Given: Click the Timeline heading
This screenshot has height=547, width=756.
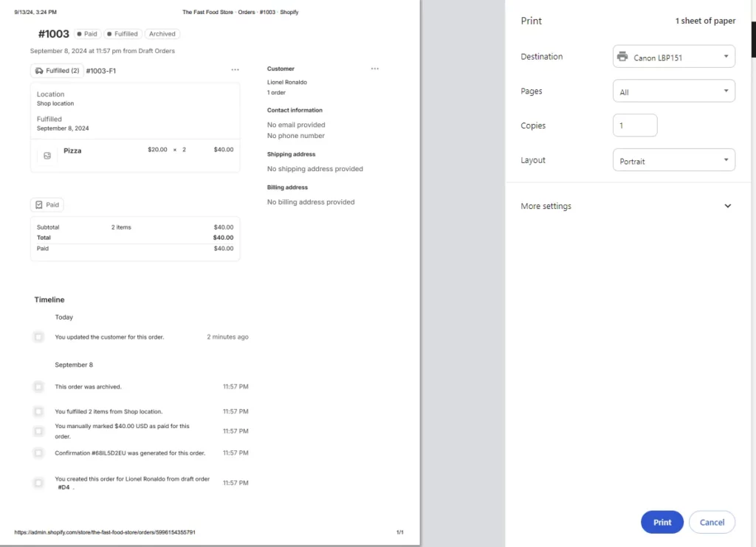Looking at the screenshot, I should 49,300.
